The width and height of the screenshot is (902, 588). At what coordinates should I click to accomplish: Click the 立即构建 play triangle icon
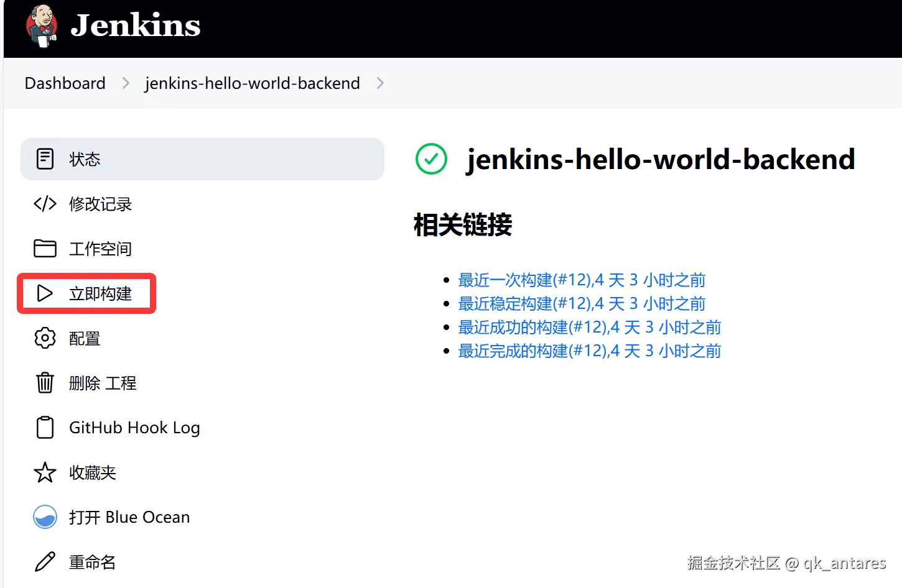45,293
